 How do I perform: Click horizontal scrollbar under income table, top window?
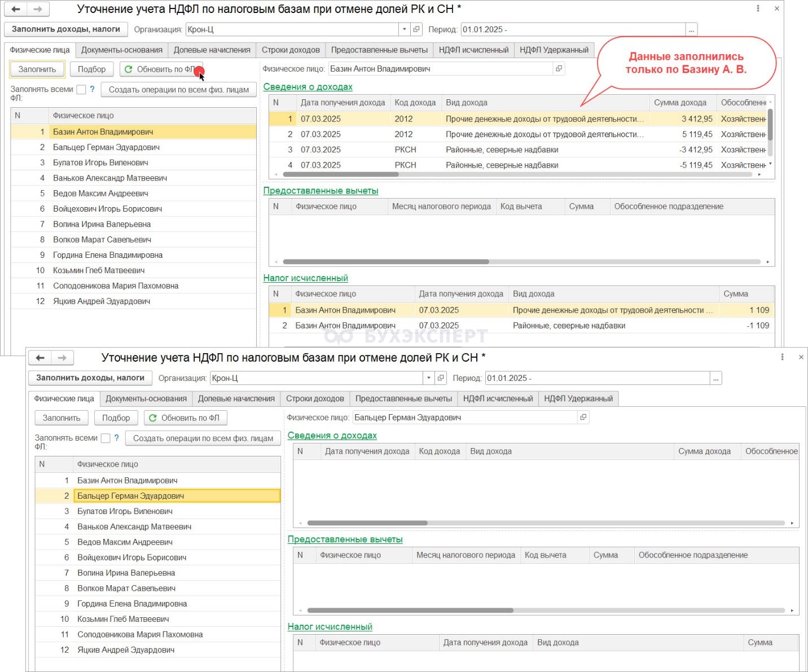(x=341, y=174)
